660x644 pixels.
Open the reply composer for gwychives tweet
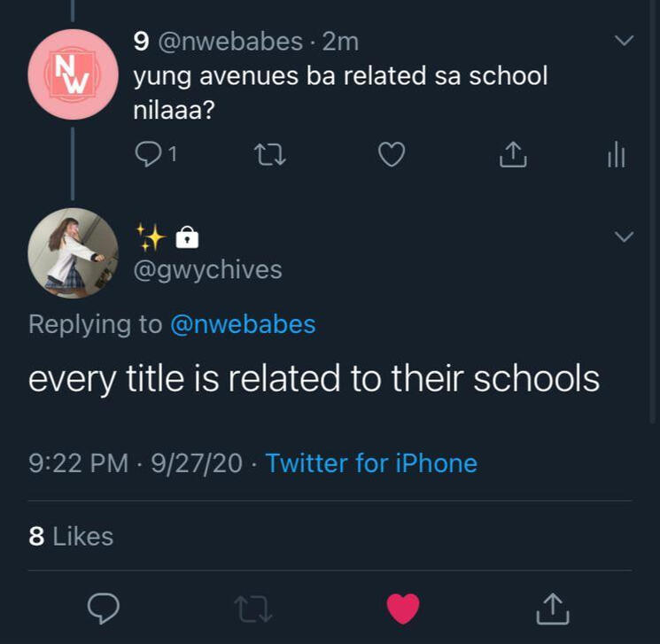pyautogui.click(x=104, y=608)
